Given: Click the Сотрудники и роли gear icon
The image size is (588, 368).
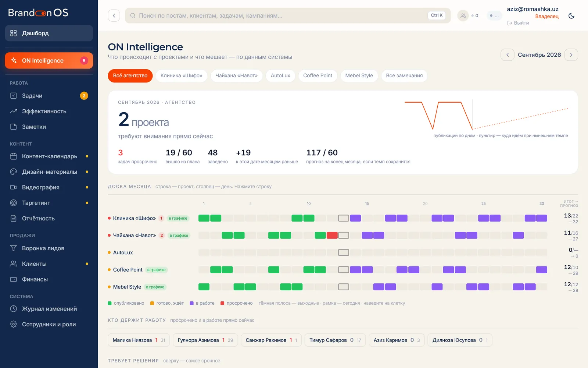Looking at the screenshot, I should pyautogui.click(x=14, y=324).
